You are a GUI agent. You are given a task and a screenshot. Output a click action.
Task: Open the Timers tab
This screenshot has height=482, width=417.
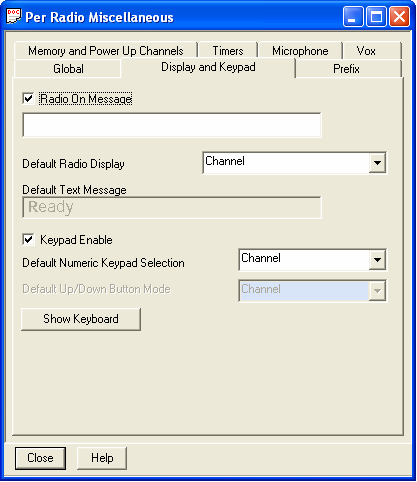tap(228, 51)
